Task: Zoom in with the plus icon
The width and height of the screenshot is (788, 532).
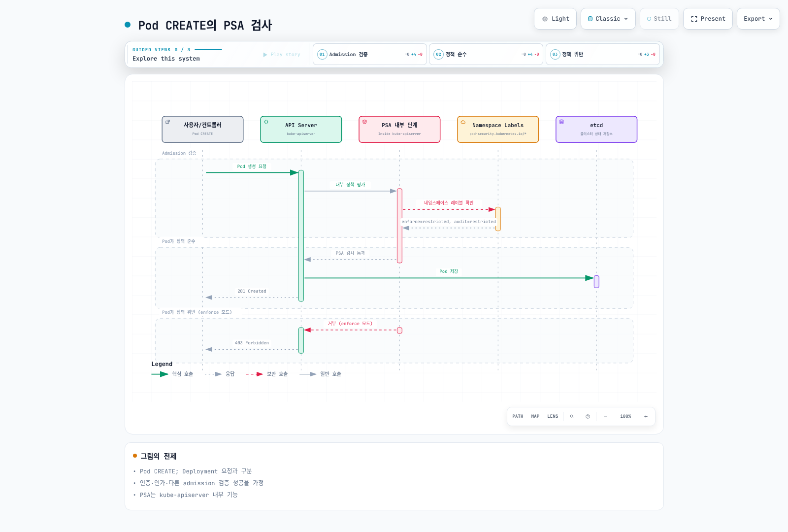Action: (646, 416)
